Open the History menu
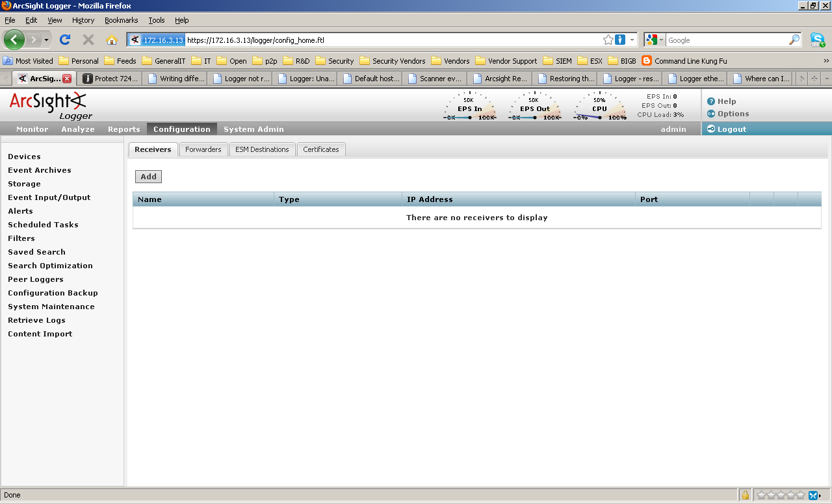The image size is (832, 504). click(83, 20)
